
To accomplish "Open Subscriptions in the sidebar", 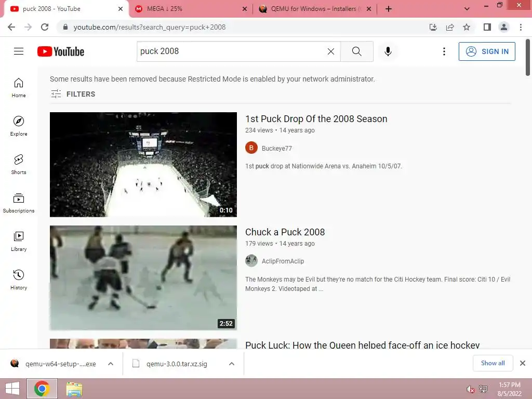I will point(19,203).
